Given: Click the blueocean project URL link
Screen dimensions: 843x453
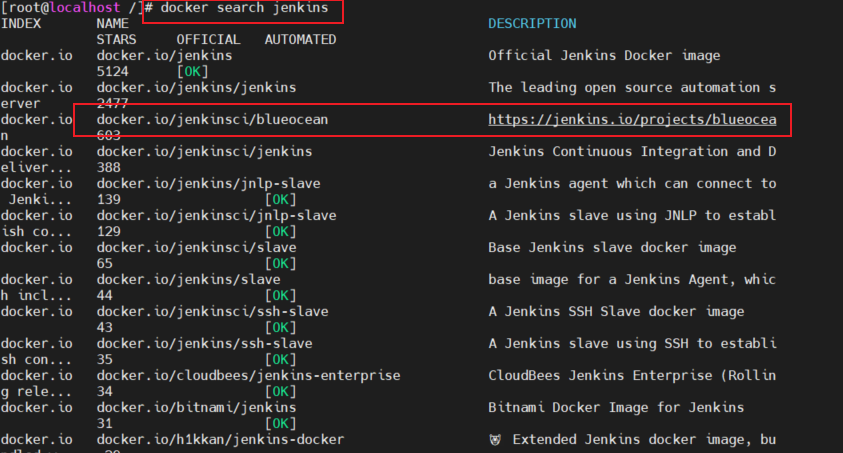Looking at the screenshot, I should pyautogui.click(x=632, y=120).
